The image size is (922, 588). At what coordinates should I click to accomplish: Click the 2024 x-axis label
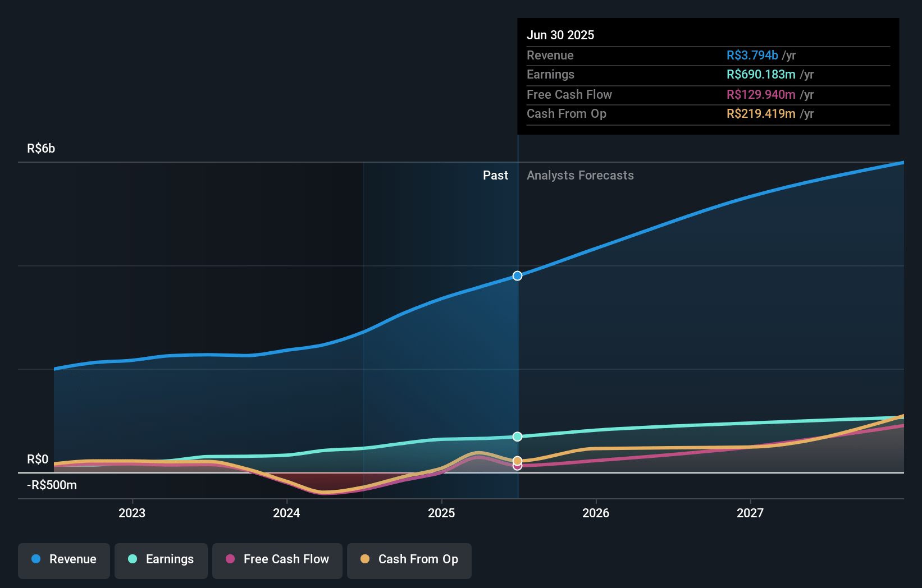click(286, 513)
